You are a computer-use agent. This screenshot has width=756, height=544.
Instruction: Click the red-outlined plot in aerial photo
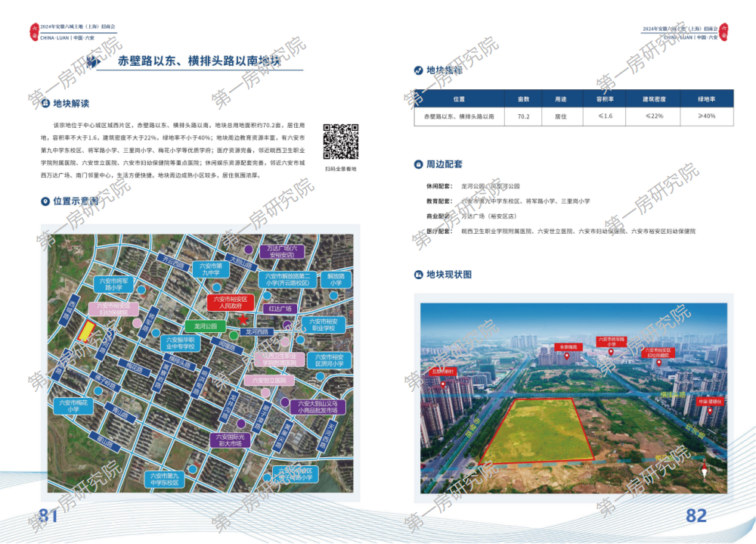tap(538, 432)
